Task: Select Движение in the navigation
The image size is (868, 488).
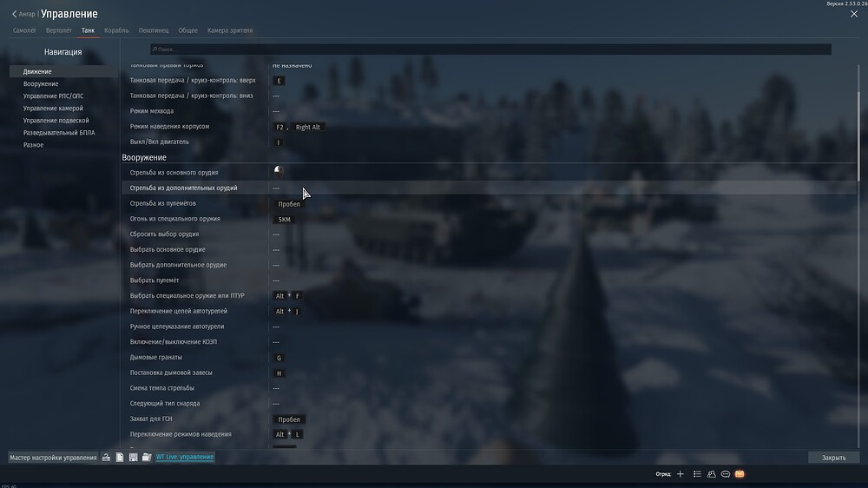Action: (63, 71)
